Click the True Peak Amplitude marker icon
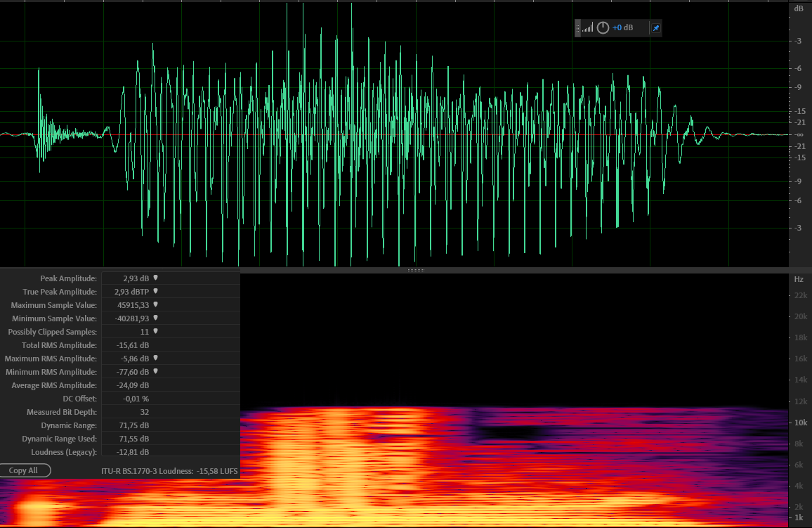Viewport: 812px width, 528px height. pos(155,292)
